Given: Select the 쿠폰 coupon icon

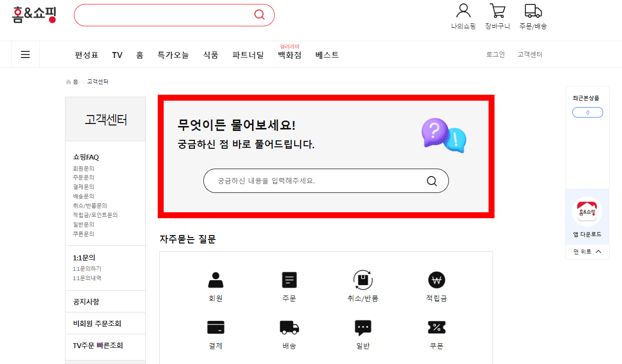Looking at the screenshot, I should point(436,327).
